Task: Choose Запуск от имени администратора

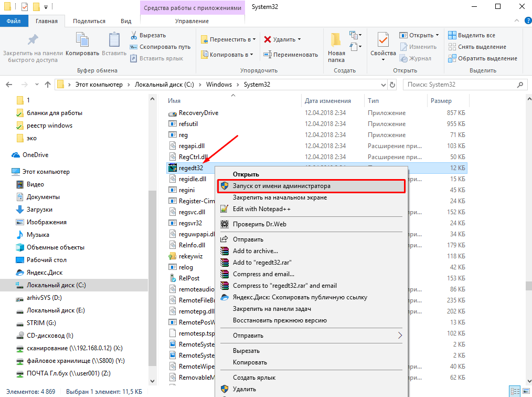Action: coord(311,186)
